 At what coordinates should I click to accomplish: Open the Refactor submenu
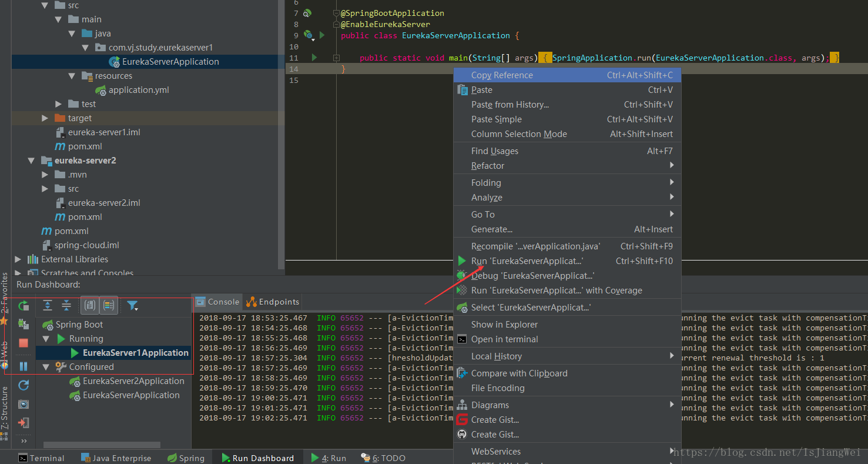pos(568,166)
